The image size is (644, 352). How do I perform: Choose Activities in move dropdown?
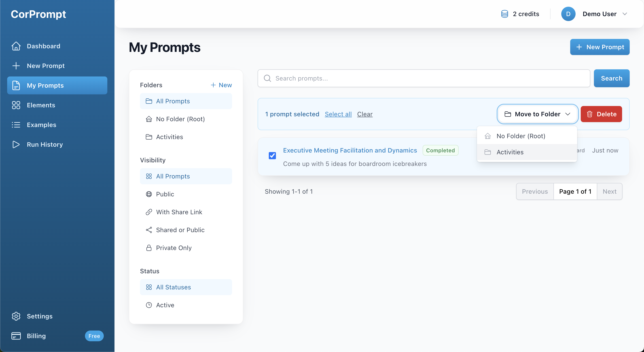(x=510, y=152)
